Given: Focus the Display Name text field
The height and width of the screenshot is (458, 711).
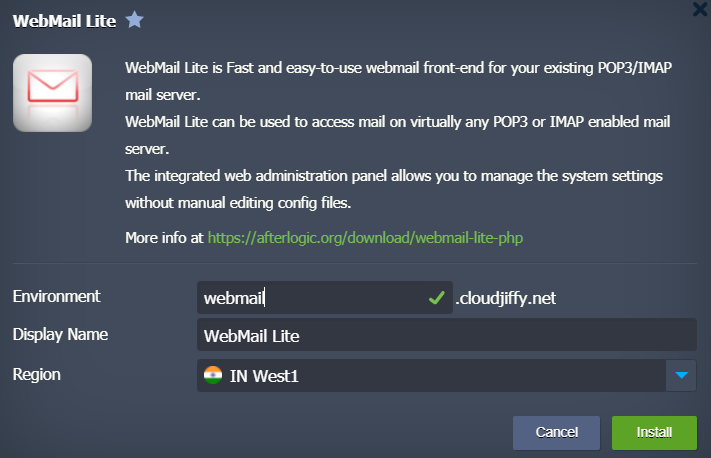Looking at the screenshot, I should pyautogui.click(x=446, y=336).
